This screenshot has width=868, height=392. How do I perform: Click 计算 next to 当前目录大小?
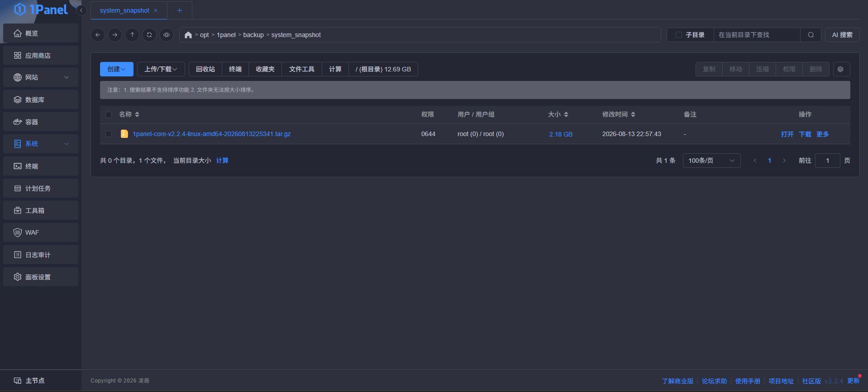point(222,161)
